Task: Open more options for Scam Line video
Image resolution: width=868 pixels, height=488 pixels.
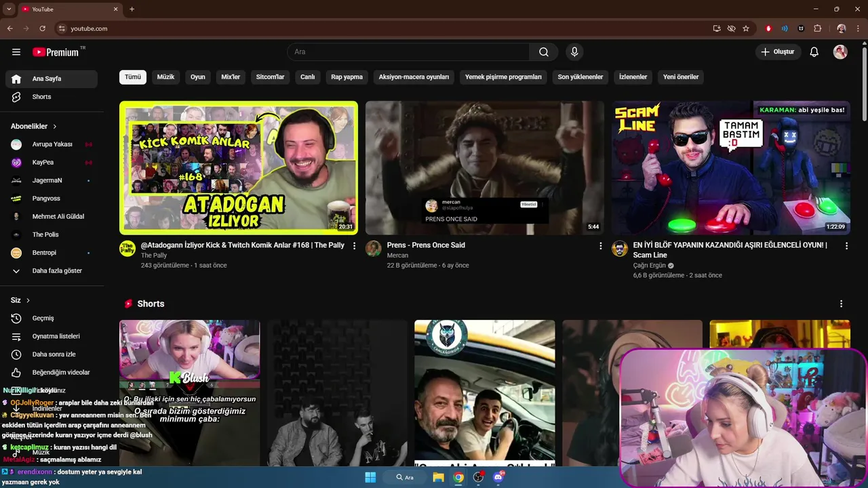Action: point(846,246)
